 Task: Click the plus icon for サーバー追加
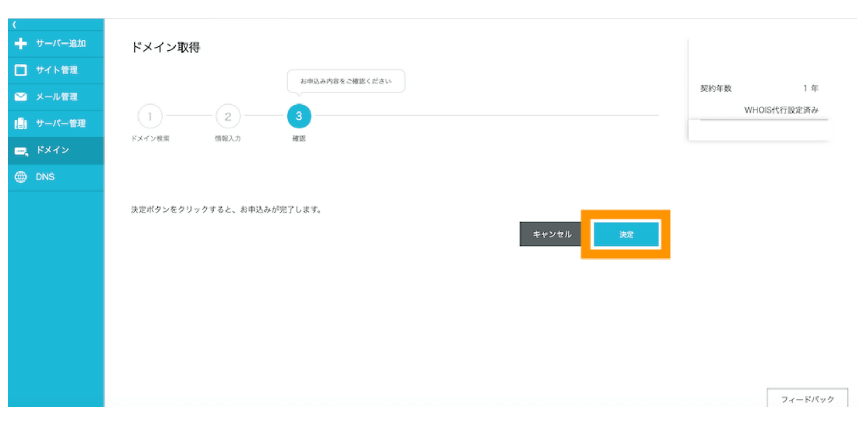[x=21, y=44]
